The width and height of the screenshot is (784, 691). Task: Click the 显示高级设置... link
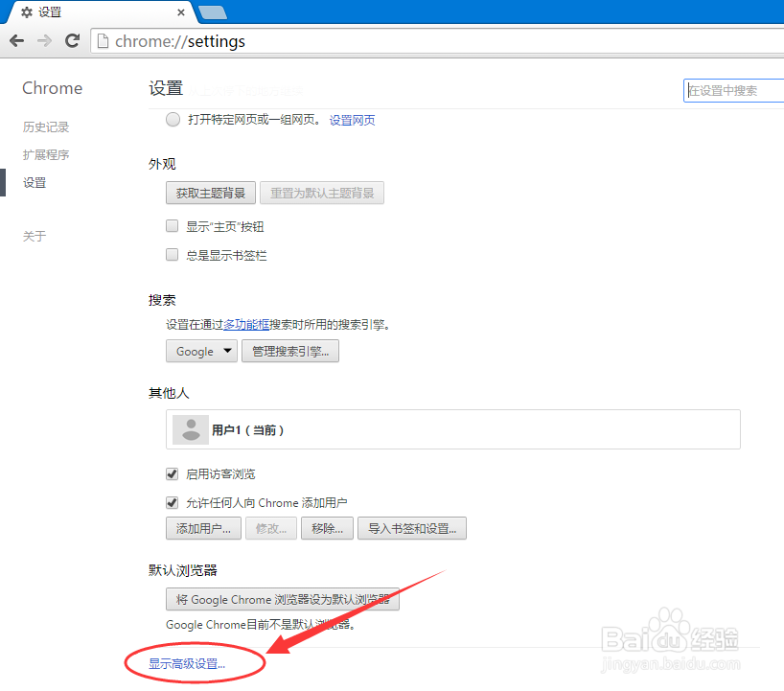[x=187, y=663]
